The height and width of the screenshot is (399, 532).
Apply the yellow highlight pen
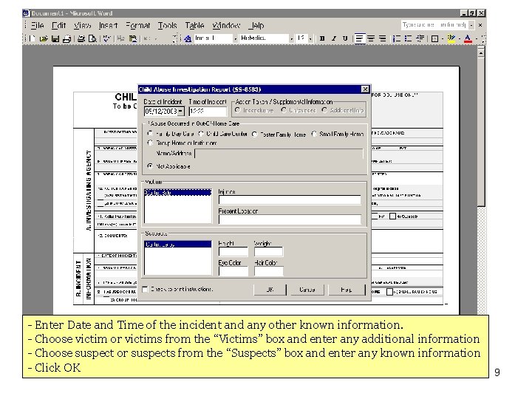click(451, 38)
